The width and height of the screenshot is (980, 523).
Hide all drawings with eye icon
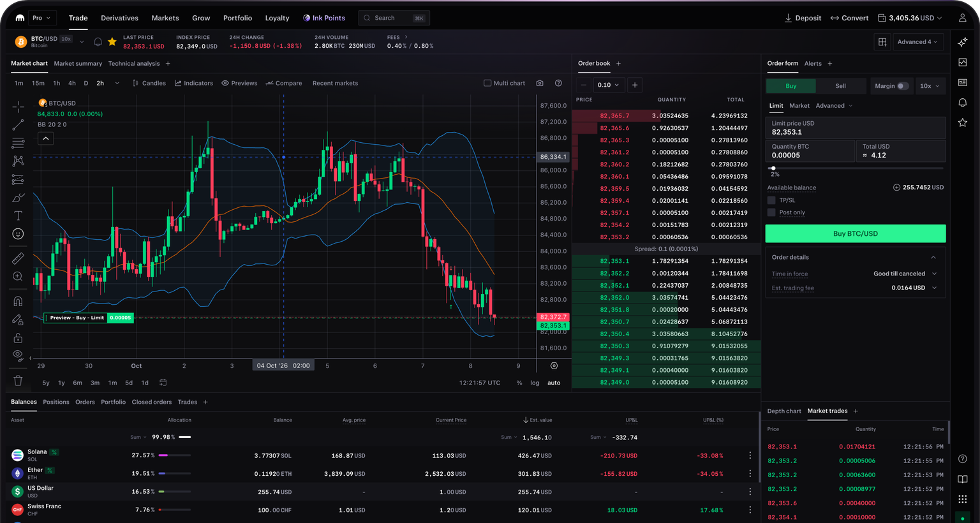click(x=18, y=355)
